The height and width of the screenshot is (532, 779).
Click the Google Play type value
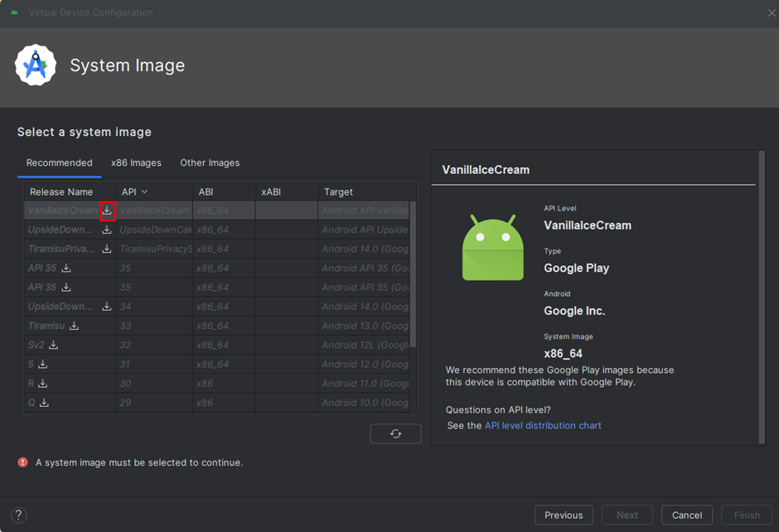tap(576, 268)
